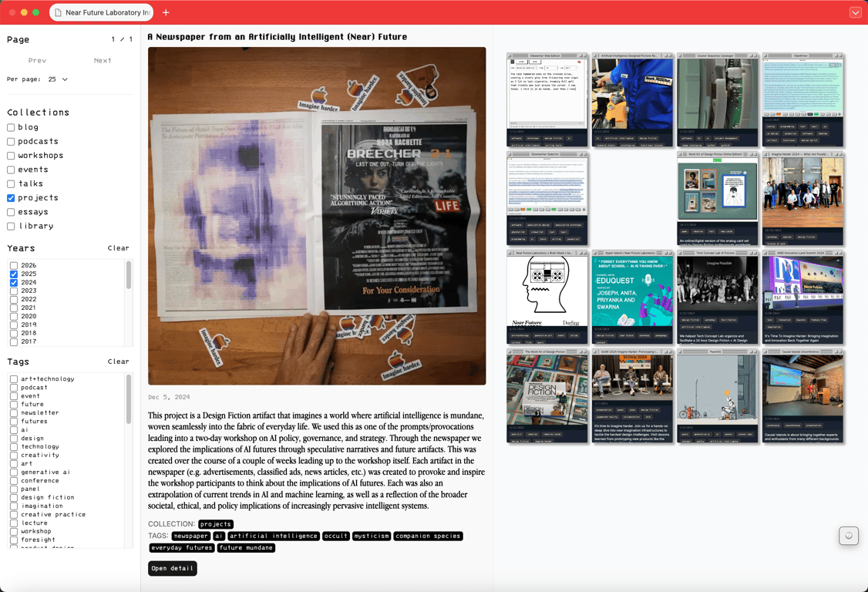The height and width of the screenshot is (592, 868).
Task: Enable the newsletter tag filter
Action: pos(14,413)
